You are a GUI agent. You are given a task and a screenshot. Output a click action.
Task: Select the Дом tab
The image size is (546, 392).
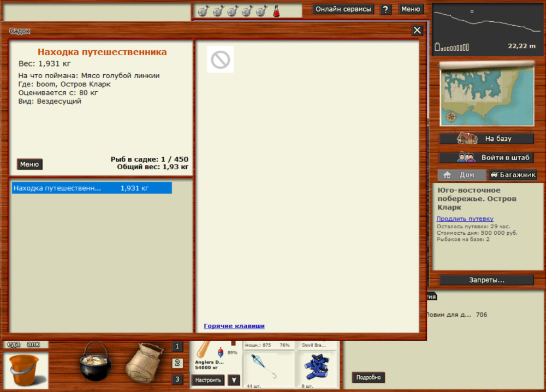click(x=461, y=175)
